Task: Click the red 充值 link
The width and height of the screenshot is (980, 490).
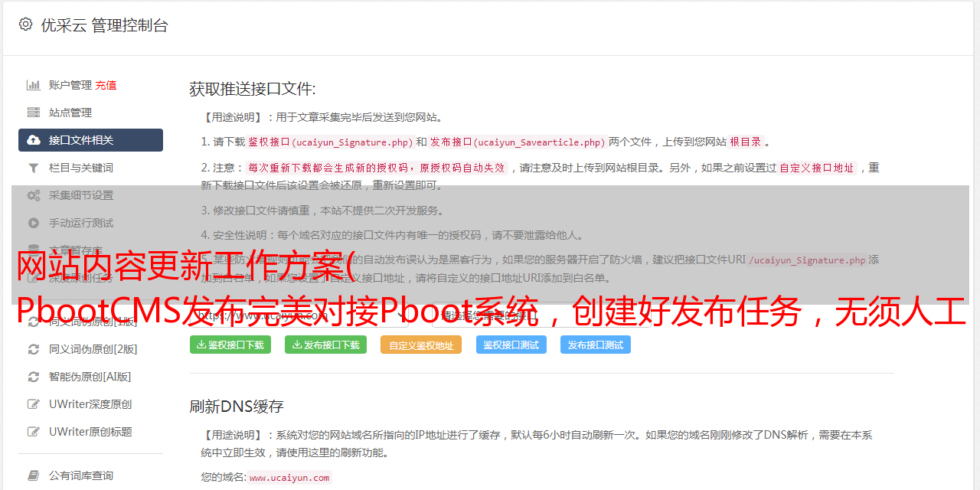Action: pos(106,85)
